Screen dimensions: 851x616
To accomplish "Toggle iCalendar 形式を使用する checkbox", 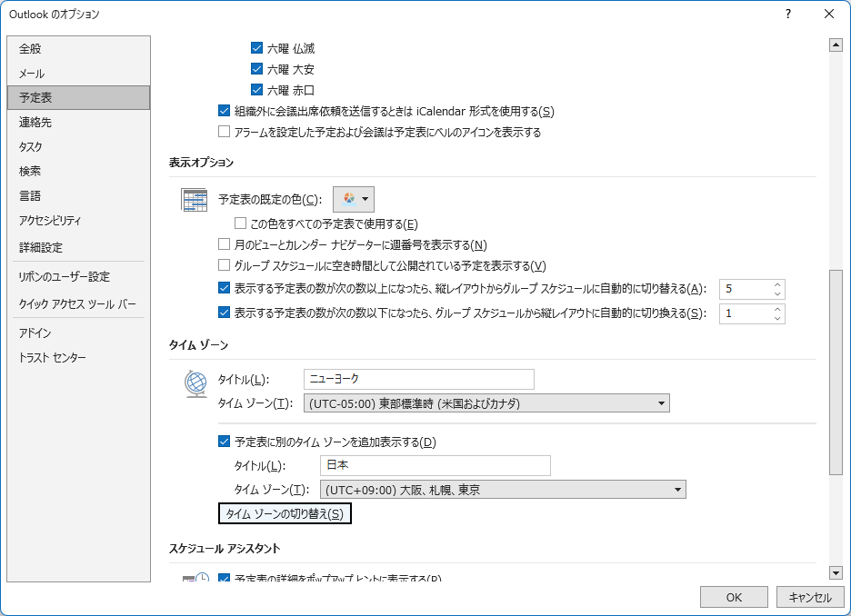I will click(x=224, y=111).
